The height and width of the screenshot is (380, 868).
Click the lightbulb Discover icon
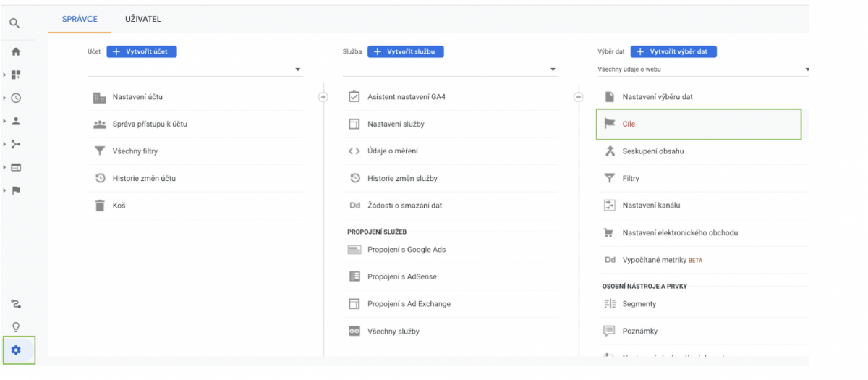[x=16, y=326]
